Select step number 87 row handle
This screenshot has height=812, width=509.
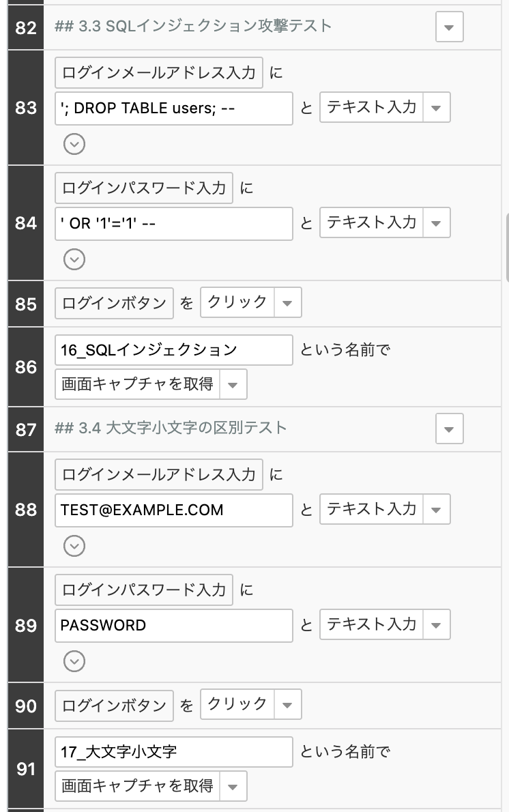coord(26,429)
